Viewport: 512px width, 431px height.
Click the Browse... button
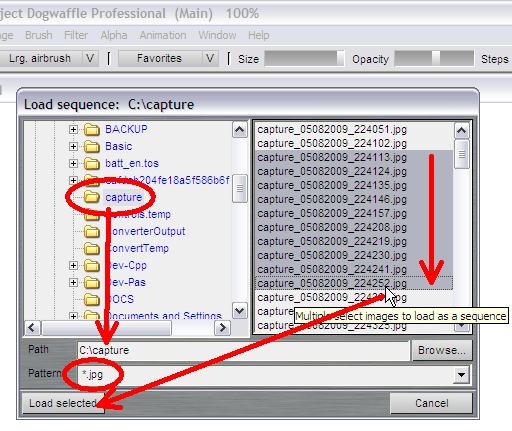click(442, 350)
